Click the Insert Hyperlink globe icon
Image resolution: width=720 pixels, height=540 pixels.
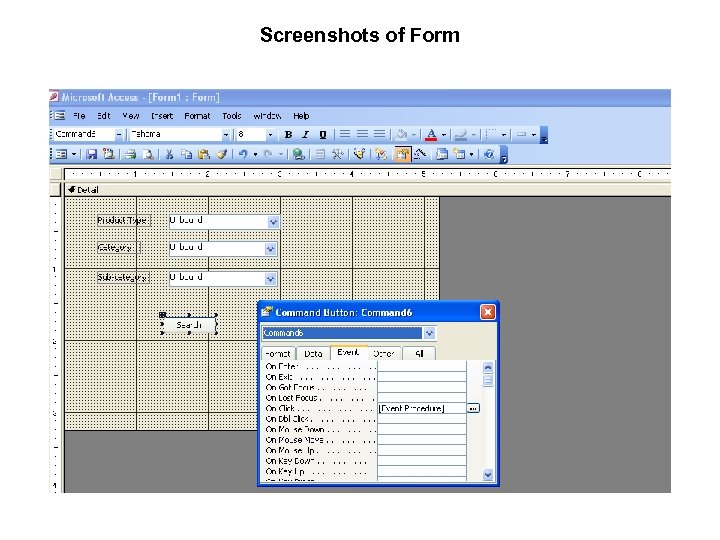[298, 154]
